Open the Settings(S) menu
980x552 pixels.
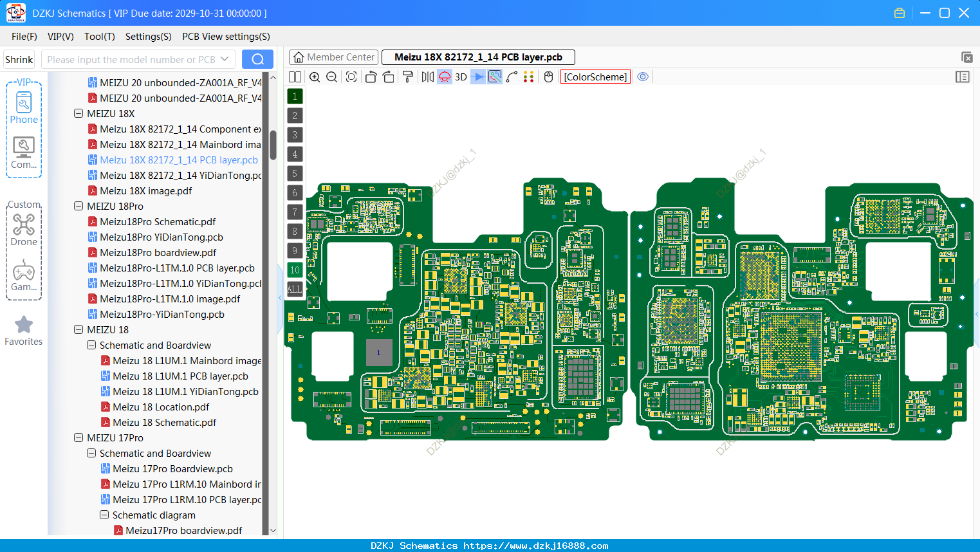[x=149, y=37]
